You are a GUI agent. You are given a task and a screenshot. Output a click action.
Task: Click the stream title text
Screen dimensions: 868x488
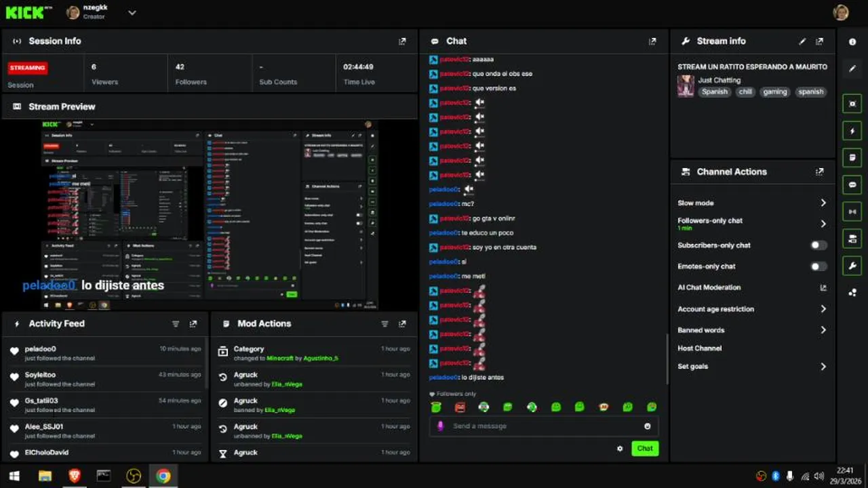(x=752, y=67)
